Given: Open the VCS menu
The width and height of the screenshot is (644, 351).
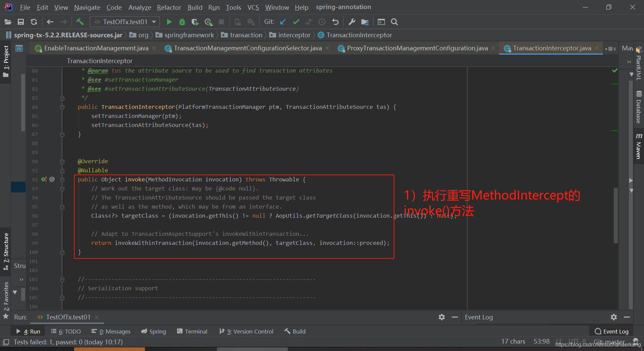Looking at the screenshot, I should pyautogui.click(x=253, y=7).
